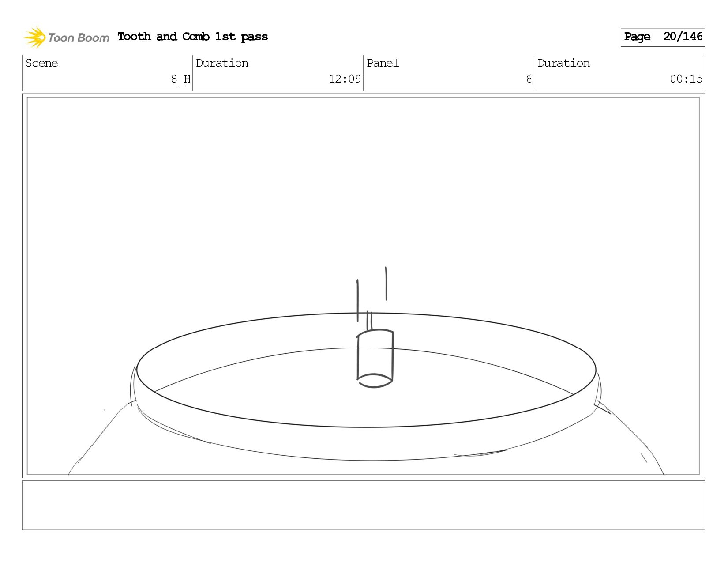
Task: Select the scene duration '12:09'
Action: [x=345, y=79]
